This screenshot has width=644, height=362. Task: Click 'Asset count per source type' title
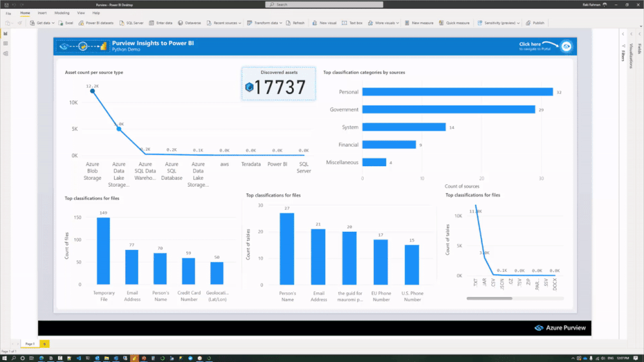tap(94, 72)
